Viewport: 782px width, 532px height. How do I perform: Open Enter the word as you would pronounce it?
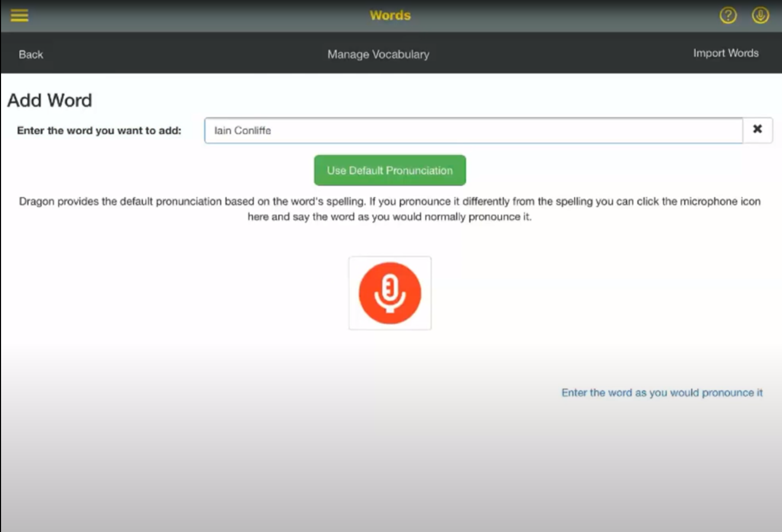tap(661, 393)
